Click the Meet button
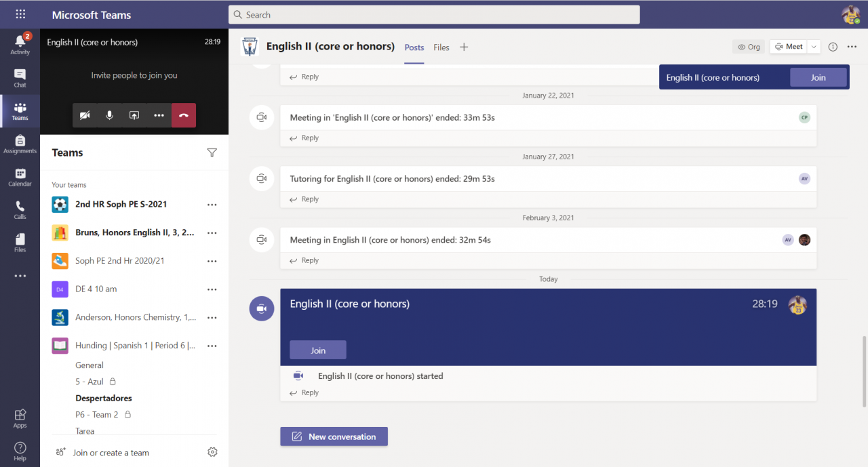Image resolution: width=868 pixels, height=467 pixels. coord(789,47)
